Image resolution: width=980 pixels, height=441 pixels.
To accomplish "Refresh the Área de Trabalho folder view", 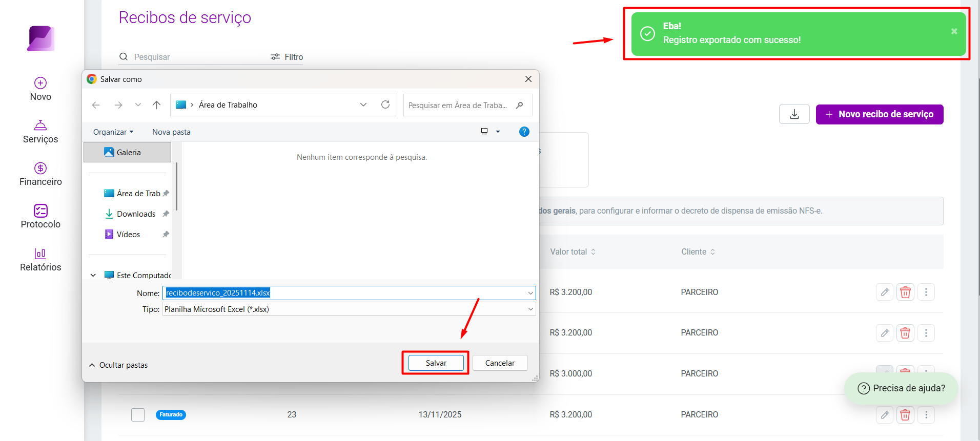I will point(385,104).
